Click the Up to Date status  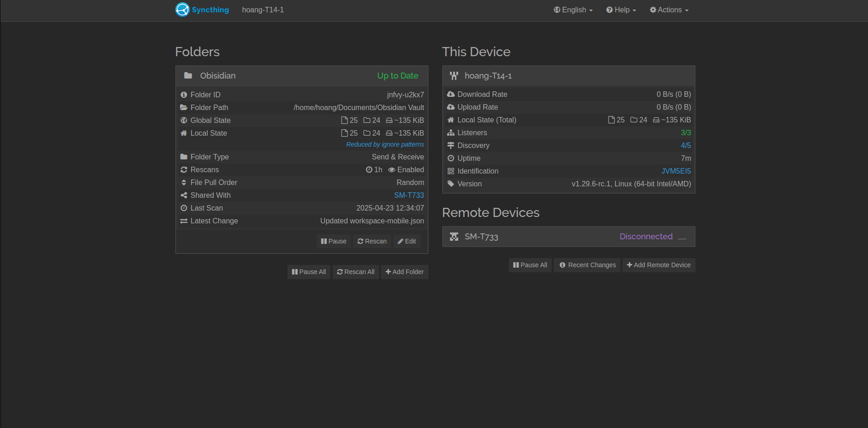click(398, 76)
